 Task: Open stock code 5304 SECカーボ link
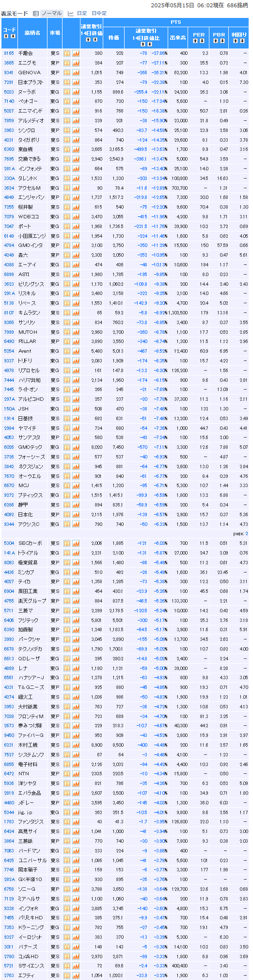tap(9, 543)
